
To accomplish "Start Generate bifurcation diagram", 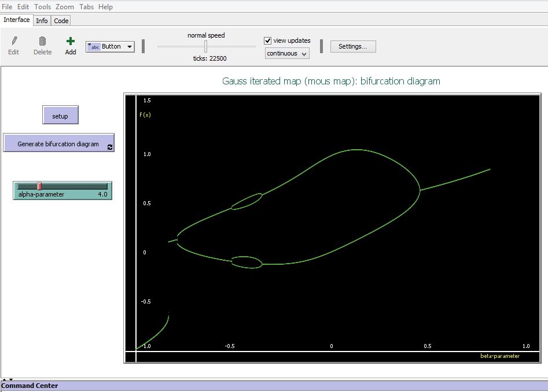I will (x=58, y=143).
